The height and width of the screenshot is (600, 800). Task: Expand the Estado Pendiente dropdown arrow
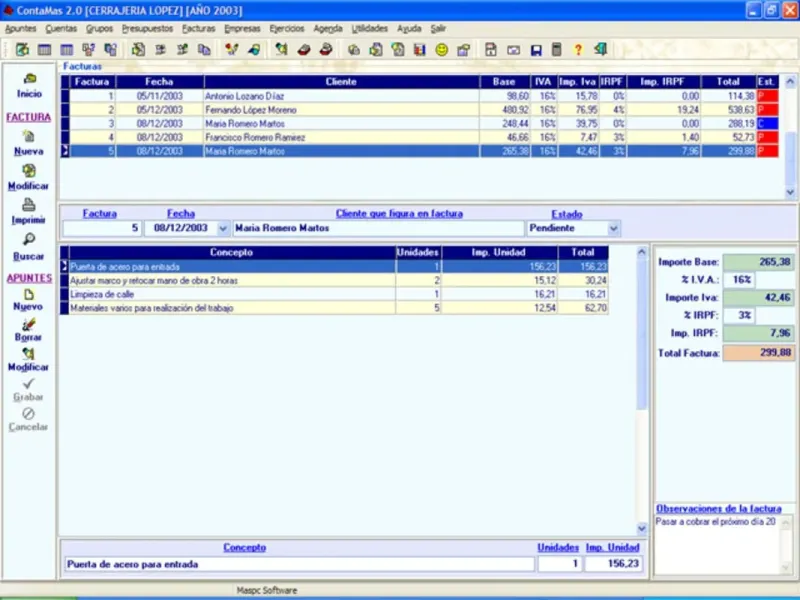pos(613,229)
